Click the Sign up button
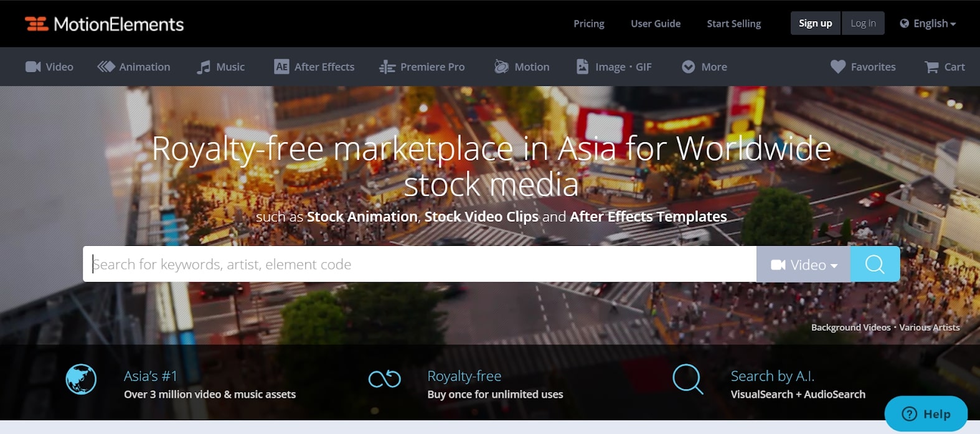 (x=816, y=23)
